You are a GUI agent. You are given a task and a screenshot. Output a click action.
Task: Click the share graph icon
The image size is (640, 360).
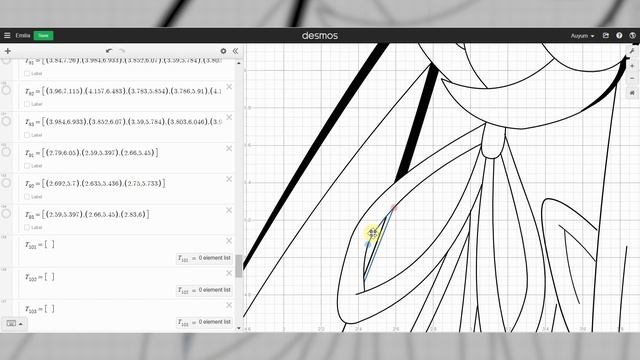(x=606, y=36)
